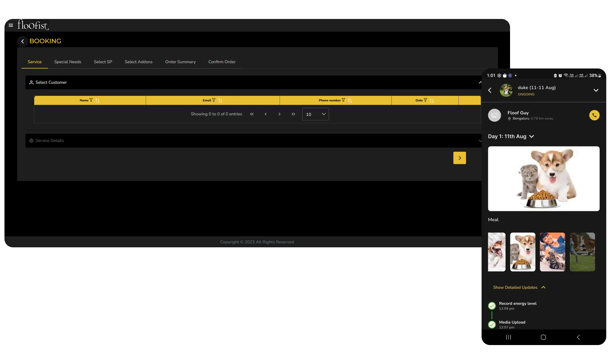Expand the duke booking header chevron
The height and width of the screenshot is (364, 611).
point(596,90)
